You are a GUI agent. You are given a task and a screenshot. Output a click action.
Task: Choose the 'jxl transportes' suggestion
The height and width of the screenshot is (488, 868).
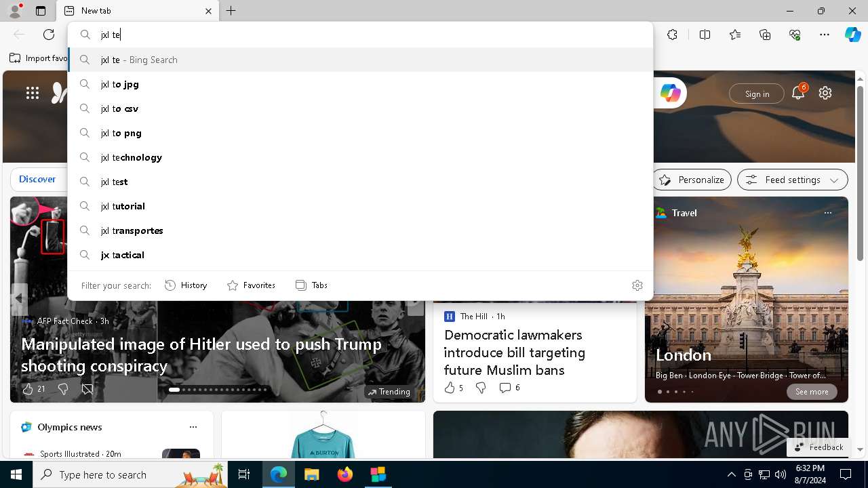point(360,230)
